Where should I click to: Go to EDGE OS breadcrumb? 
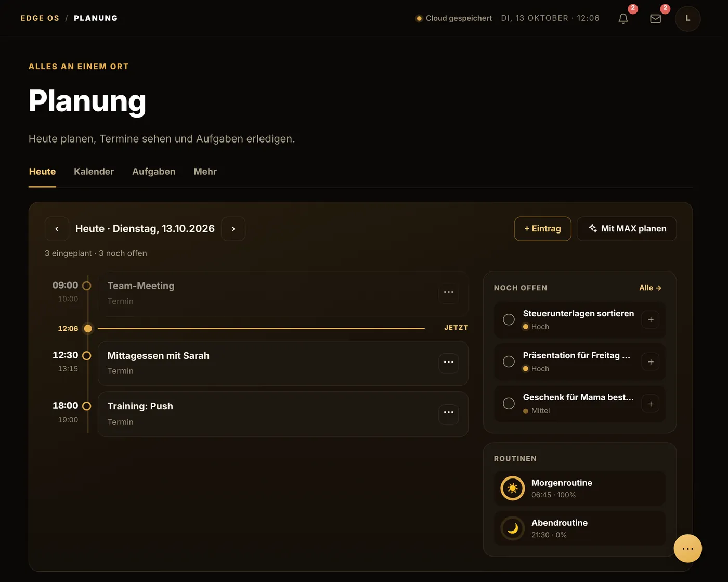pos(40,18)
